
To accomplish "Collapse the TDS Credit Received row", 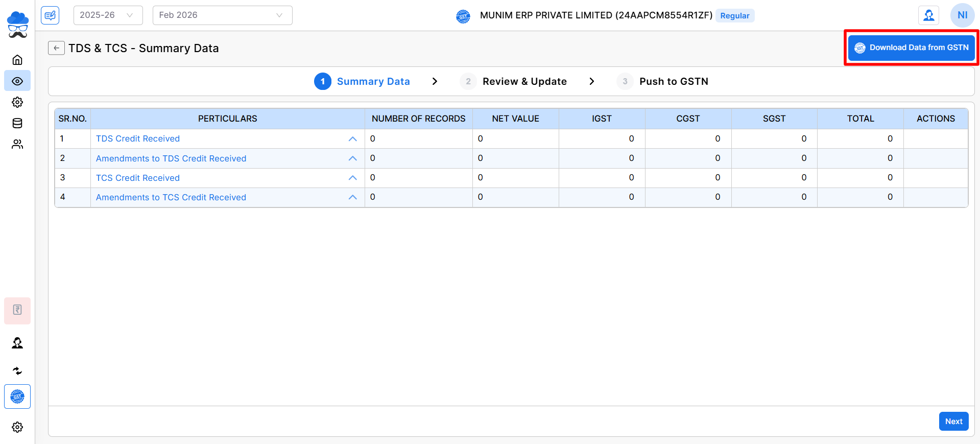I will pos(352,139).
